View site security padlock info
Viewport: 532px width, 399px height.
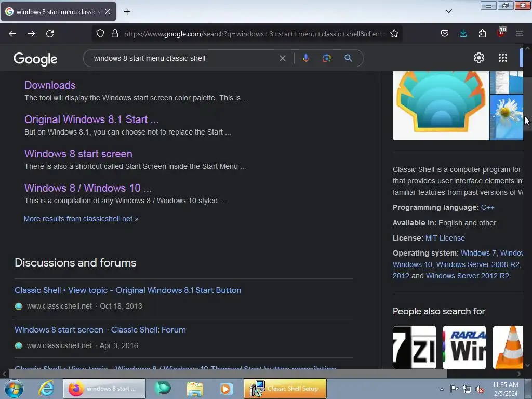115,34
